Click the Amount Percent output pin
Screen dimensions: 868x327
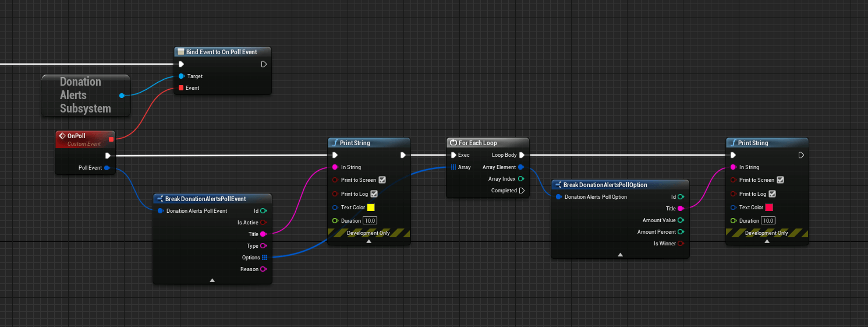coord(681,232)
